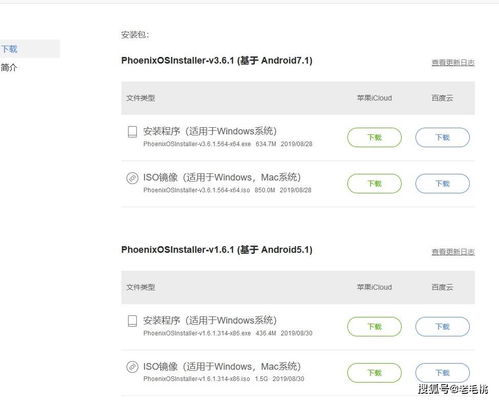499x400 pixels.
Task: Download v1.6.1 Windows installer via Baidu Cloud
Action: pyautogui.click(x=442, y=327)
